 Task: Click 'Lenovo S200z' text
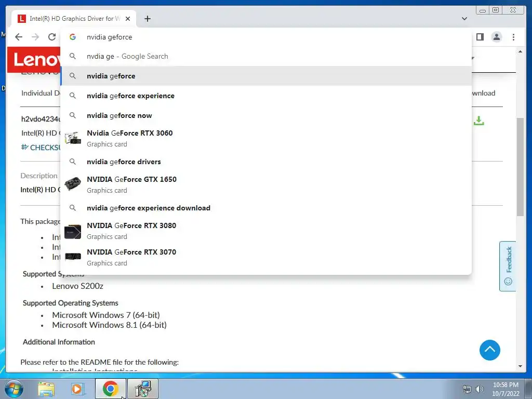click(78, 286)
